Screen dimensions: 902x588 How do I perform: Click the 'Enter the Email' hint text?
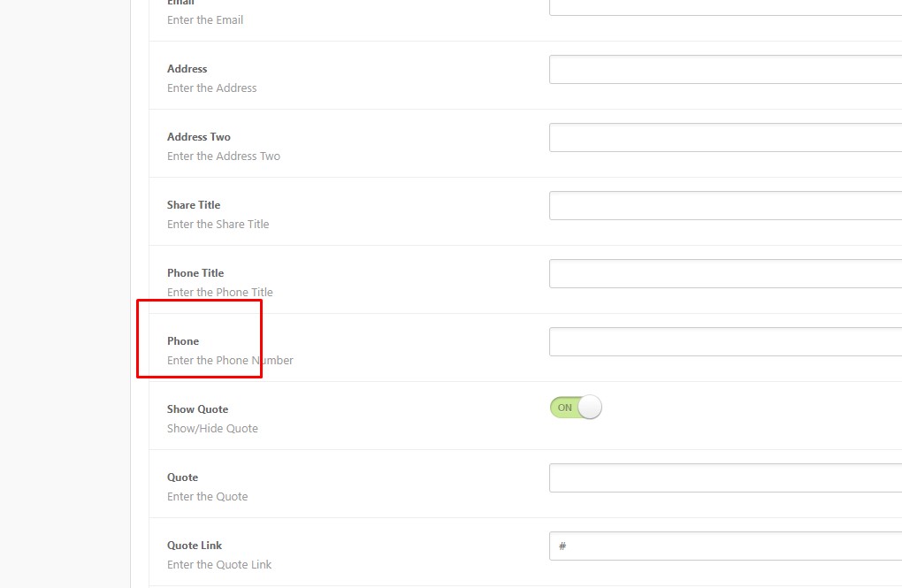click(205, 20)
